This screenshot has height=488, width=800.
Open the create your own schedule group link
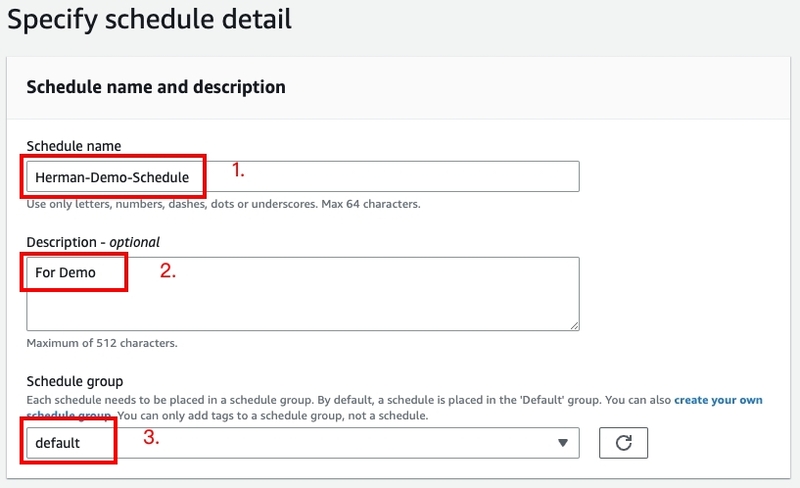pyautogui.click(x=718, y=400)
